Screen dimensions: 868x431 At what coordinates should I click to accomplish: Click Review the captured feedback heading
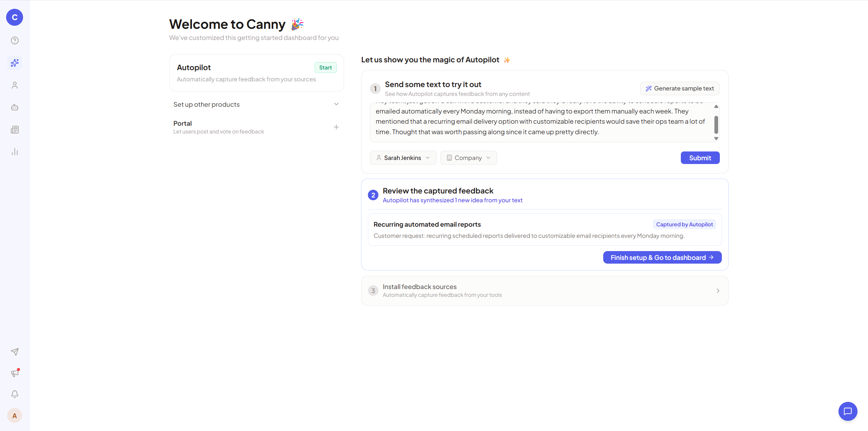[438, 191]
